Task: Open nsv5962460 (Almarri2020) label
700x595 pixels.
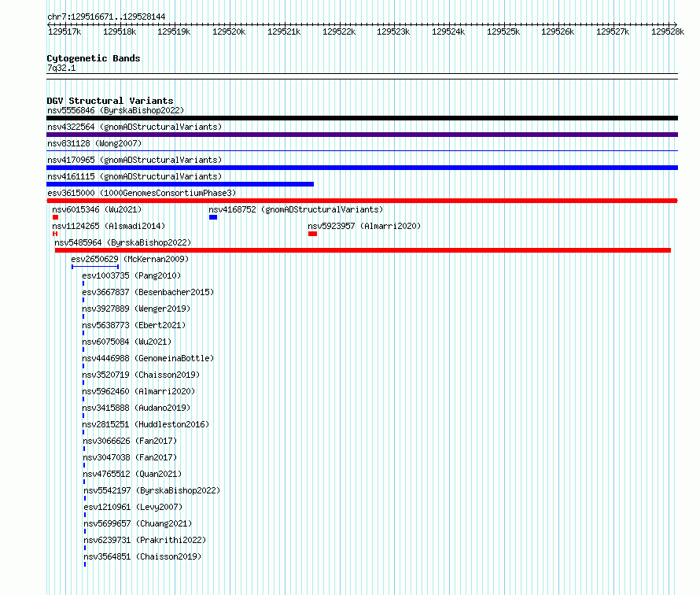Action: (x=138, y=391)
